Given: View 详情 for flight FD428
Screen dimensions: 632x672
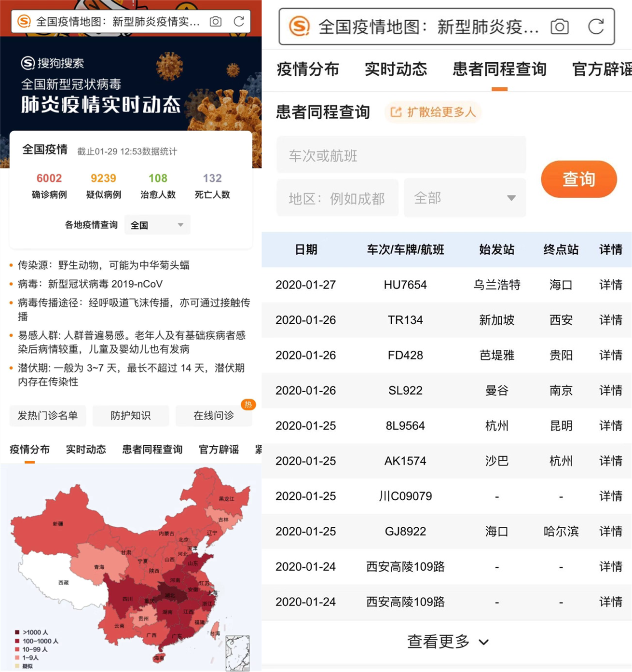Looking at the screenshot, I should tap(611, 355).
